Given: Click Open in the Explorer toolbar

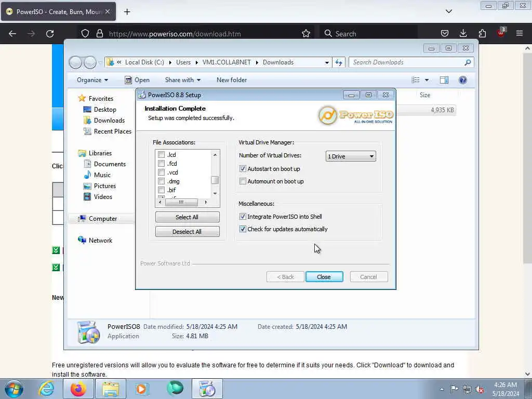Looking at the screenshot, I should pos(137,80).
